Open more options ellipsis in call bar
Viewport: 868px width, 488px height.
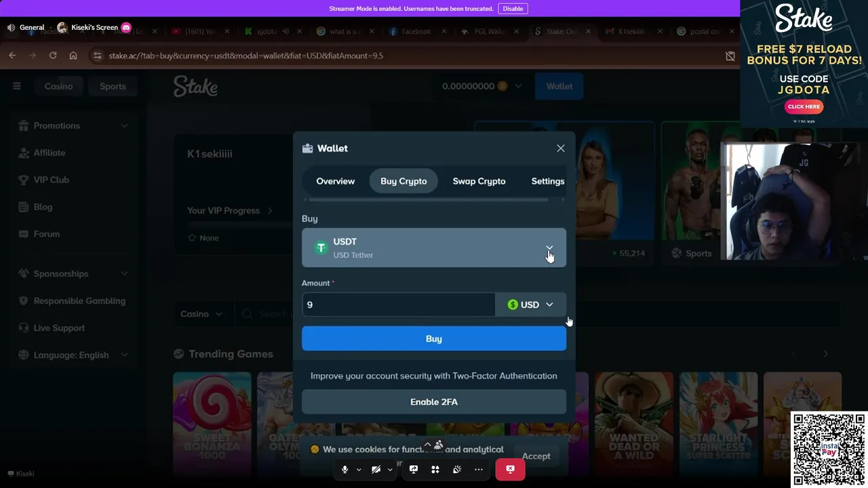pos(479,469)
